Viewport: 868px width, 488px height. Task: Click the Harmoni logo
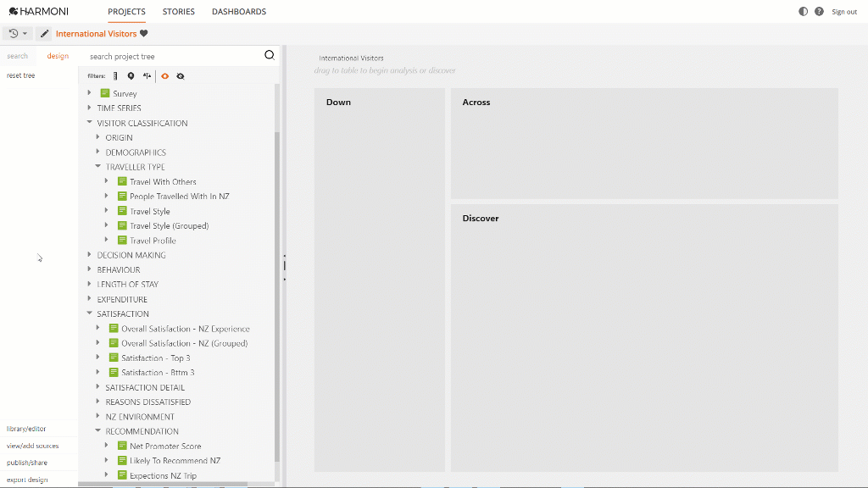pyautogui.click(x=39, y=11)
